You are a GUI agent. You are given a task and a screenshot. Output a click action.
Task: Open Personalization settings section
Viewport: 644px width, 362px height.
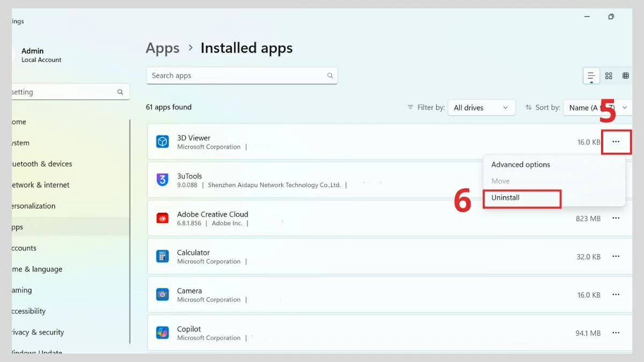coord(35,205)
